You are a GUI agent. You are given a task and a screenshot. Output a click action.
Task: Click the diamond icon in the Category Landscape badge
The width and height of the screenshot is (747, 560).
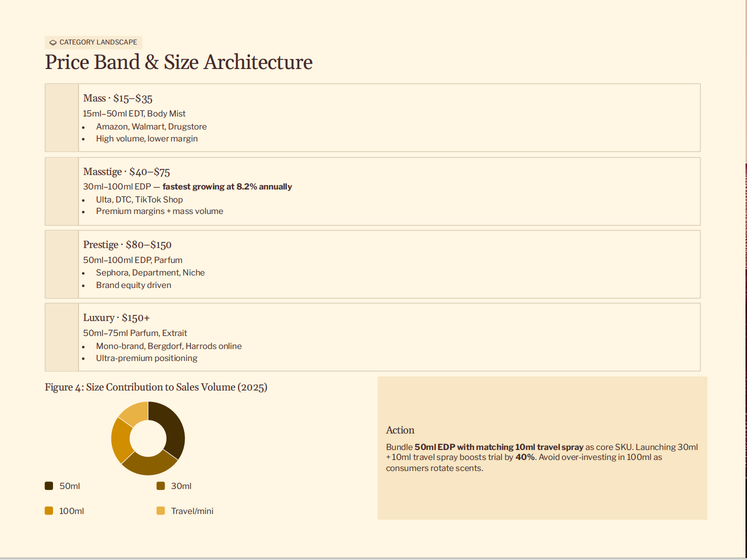coord(52,42)
